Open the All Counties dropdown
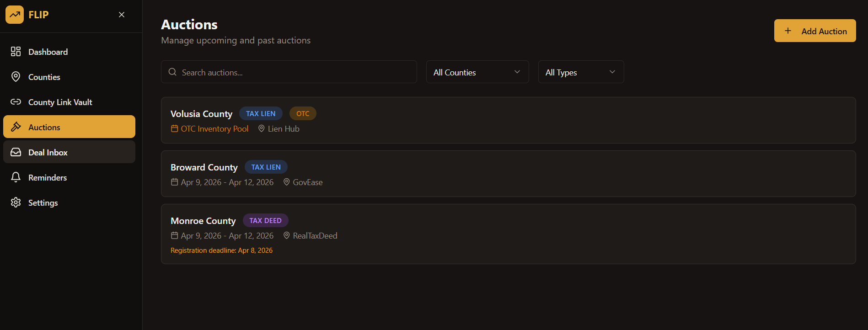This screenshot has height=330, width=868. point(477,72)
